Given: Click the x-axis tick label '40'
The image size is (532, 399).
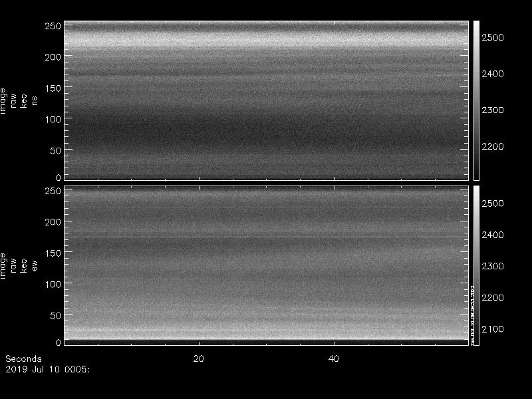Looking at the screenshot, I should pyautogui.click(x=334, y=358).
